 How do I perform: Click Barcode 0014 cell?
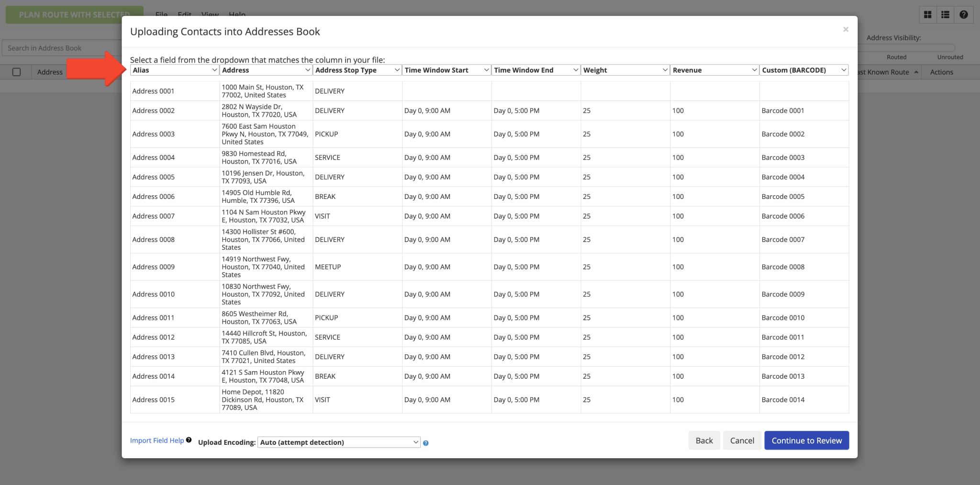click(x=804, y=400)
